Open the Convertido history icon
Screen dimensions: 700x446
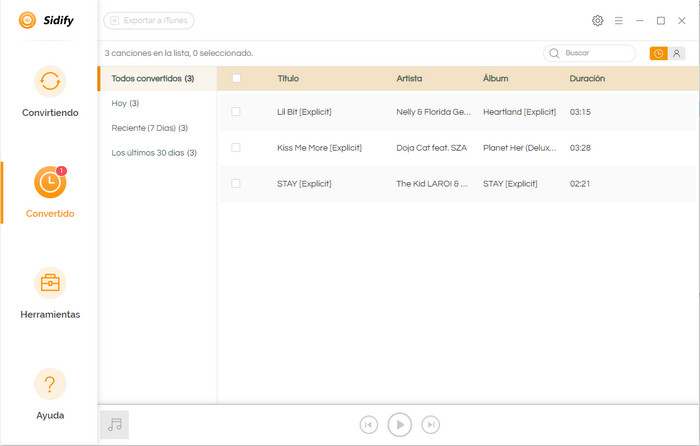tap(50, 182)
